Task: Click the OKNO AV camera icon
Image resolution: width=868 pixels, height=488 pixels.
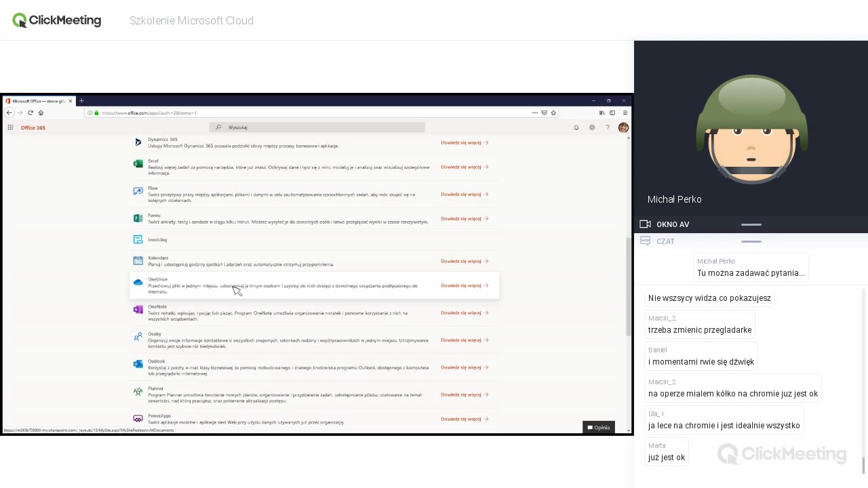Action: pos(645,224)
